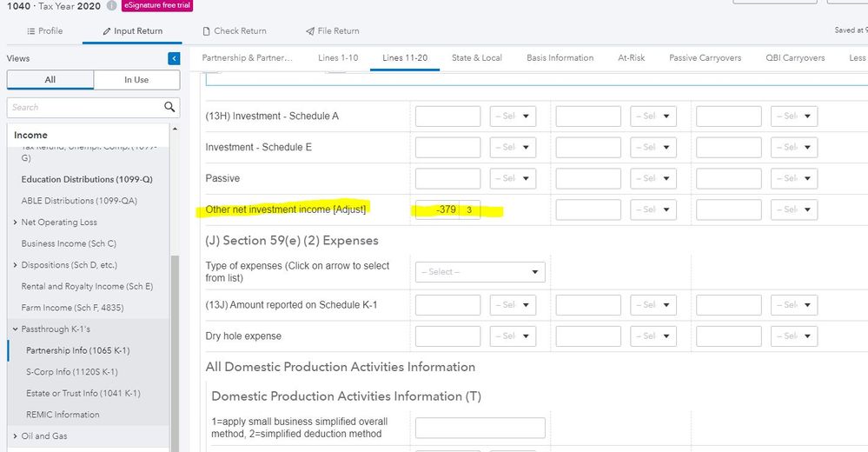
Task: Switch to the State & Local tab
Action: point(476,58)
